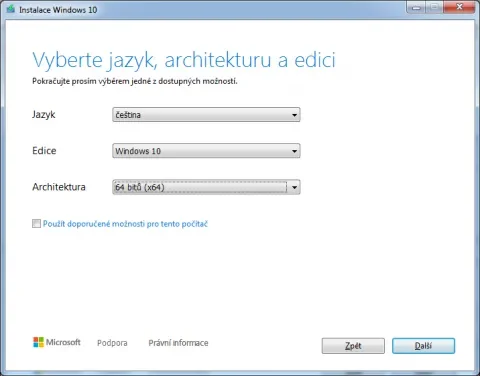Close the Instalace Windows 10 window
The image size is (480, 376).
click(x=459, y=7)
